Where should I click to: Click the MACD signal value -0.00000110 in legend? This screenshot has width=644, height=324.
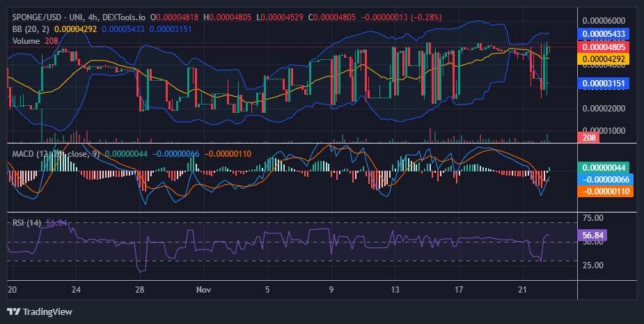click(228, 154)
